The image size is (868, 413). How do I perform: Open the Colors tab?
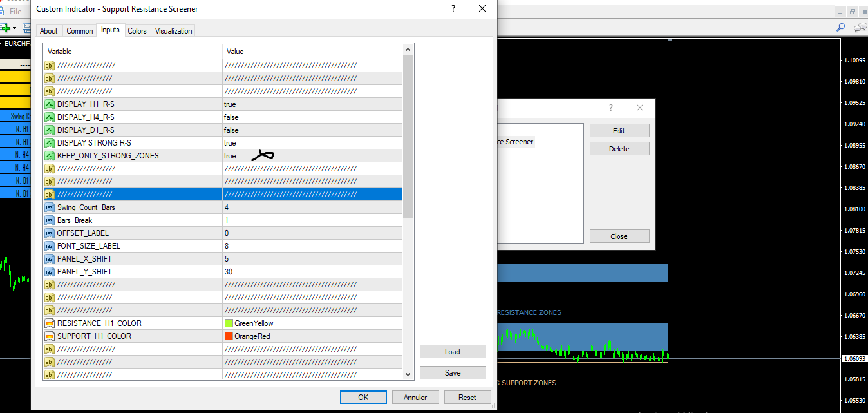click(137, 31)
